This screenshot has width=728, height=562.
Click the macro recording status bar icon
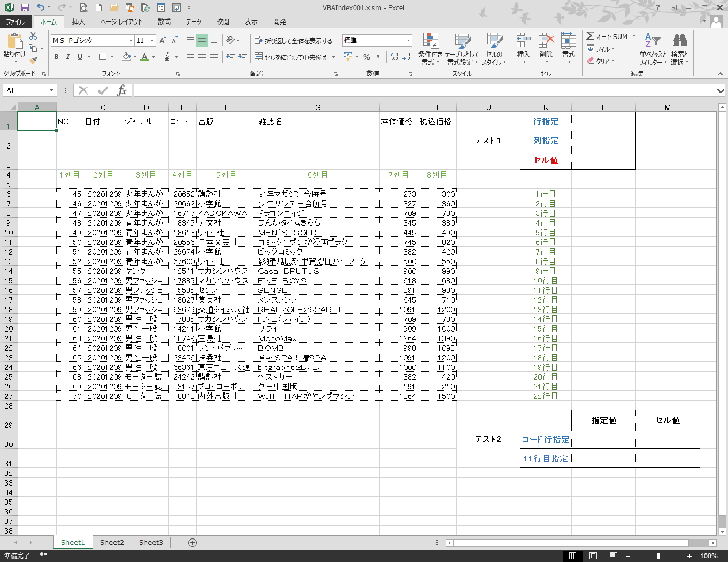[x=44, y=556]
